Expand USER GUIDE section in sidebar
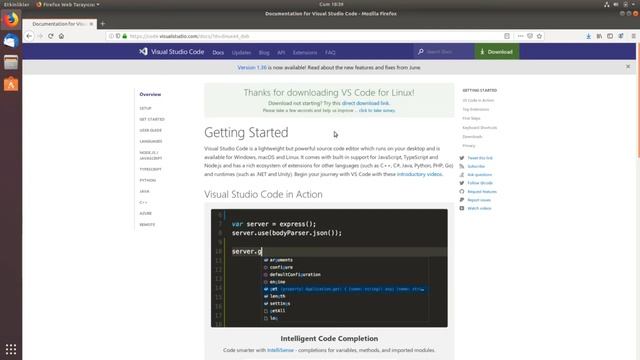Viewport: 640px width, 360px height. pyautogui.click(x=151, y=131)
